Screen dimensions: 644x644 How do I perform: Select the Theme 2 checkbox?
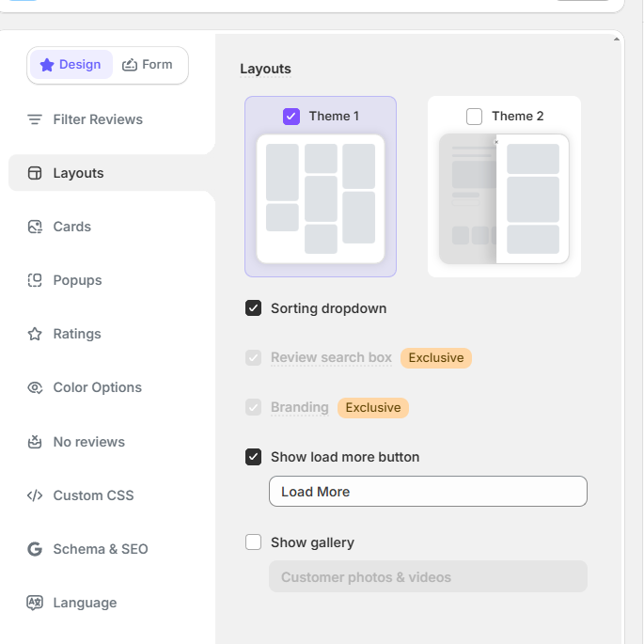click(x=474, y=117)
